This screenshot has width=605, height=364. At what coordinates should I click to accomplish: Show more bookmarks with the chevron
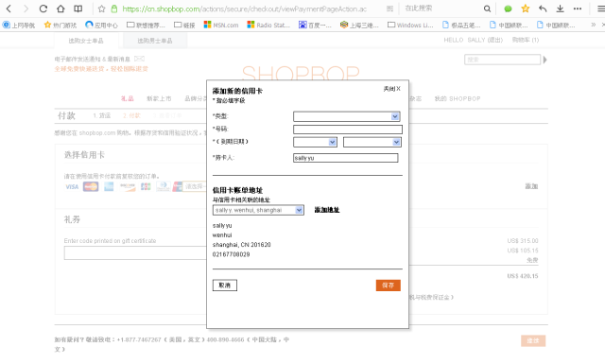593,25
